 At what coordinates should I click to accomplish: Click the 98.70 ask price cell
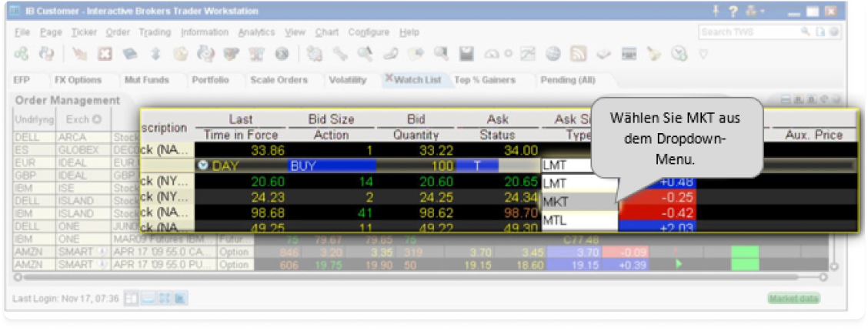click(x=520, y=212)
